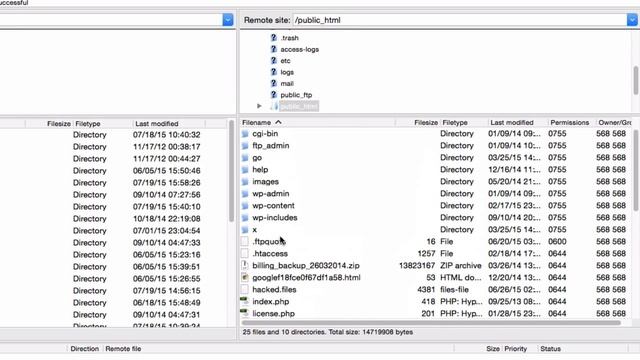
Task: Select the license.php file name
Action: point(273,314)
